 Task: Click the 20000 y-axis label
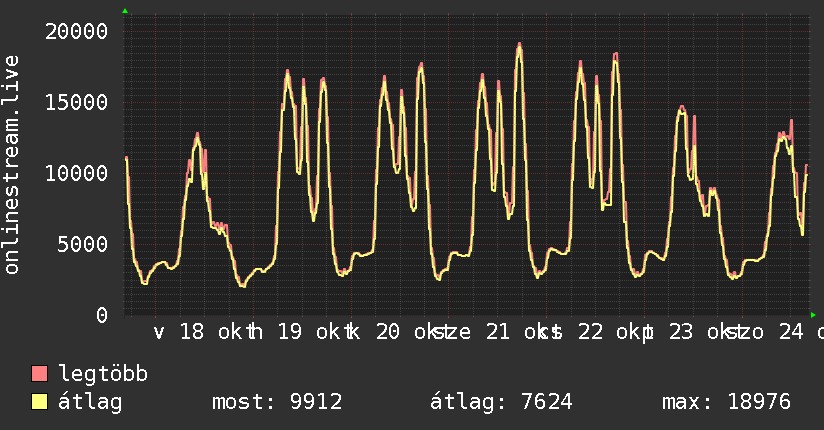[76, 32]
